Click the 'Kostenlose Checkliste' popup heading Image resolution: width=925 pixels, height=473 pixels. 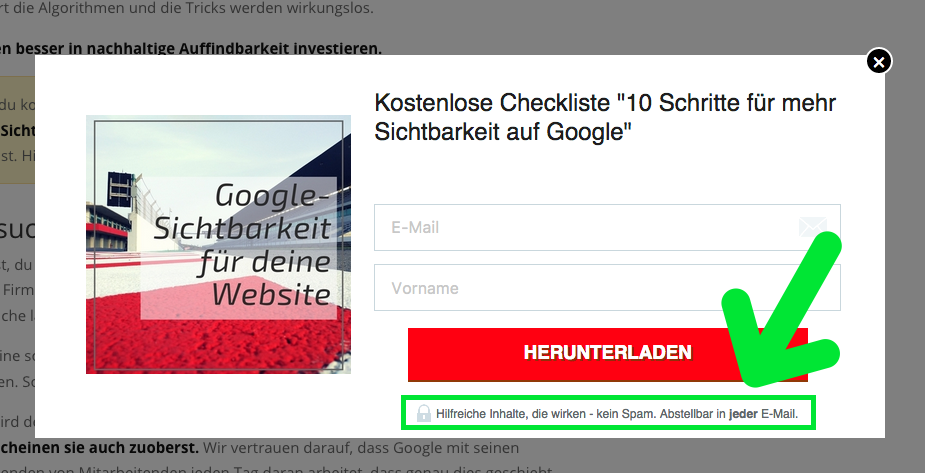[x=604, y=117]
